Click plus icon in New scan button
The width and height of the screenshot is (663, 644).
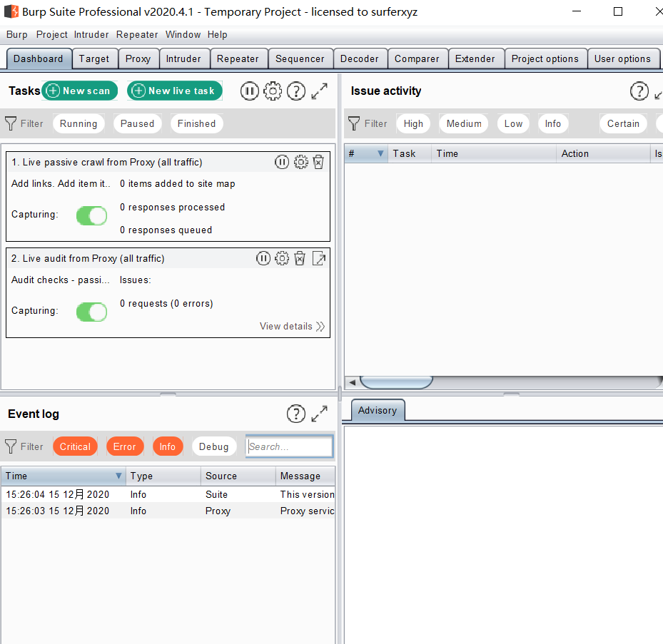[x=53, y=91]
